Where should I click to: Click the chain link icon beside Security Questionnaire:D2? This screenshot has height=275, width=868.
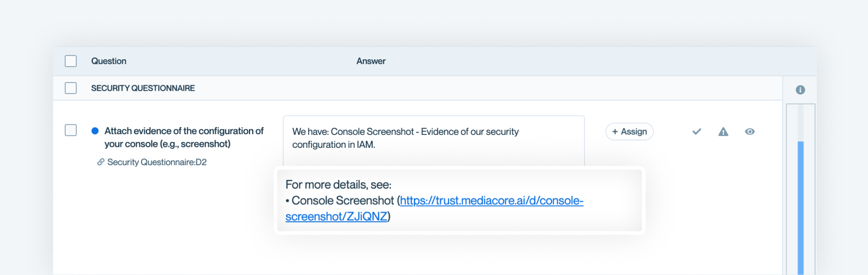click(100, 162)
